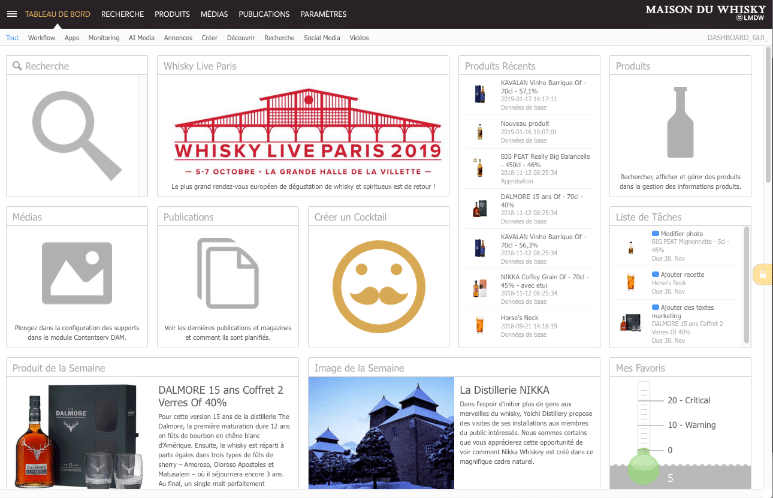Open KAVALAN 57,1% product thumbnail
The width and height of the screenshot is (773, 498).
point(480,94)
